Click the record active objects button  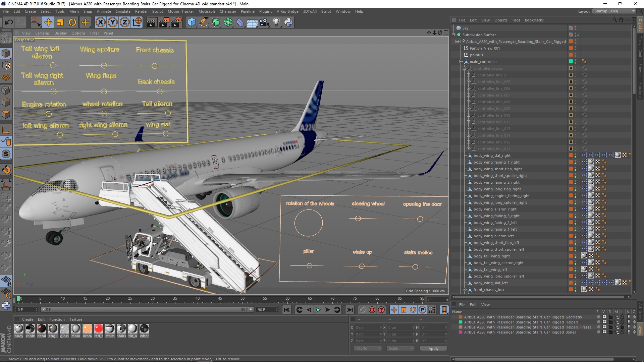pos(362,310)
